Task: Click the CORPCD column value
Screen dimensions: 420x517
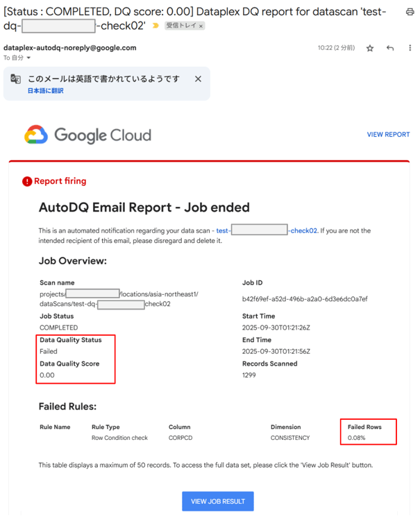Action: pyautogui.click(x=180, y=438)
